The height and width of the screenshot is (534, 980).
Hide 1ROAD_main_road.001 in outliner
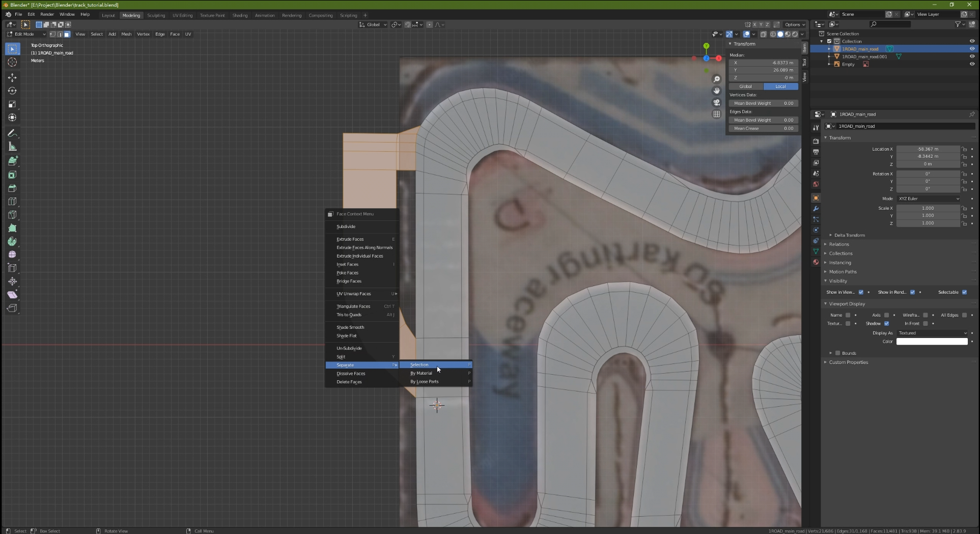972,57
